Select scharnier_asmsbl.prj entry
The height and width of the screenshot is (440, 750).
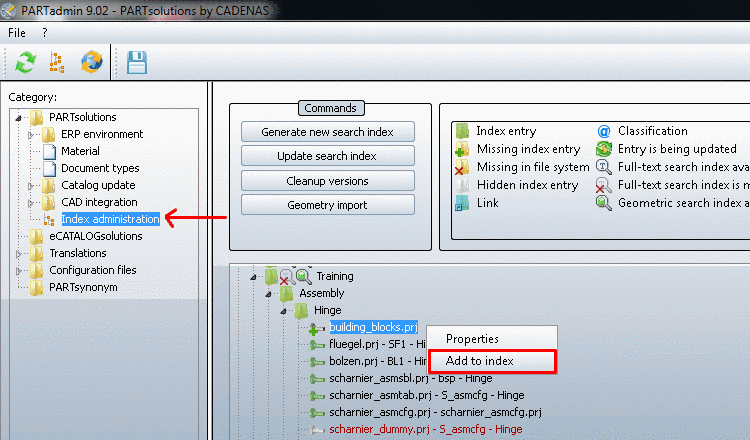pos(411,378)
